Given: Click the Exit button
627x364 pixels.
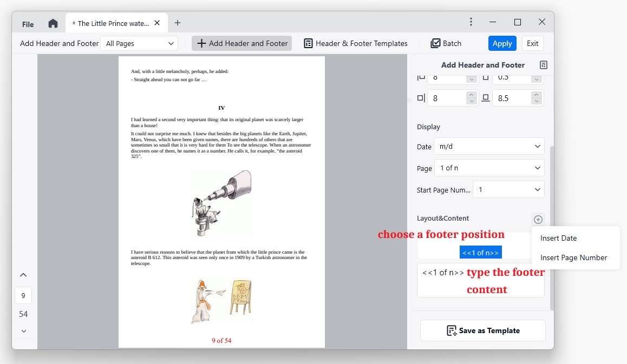Looking at the screenshot, I should click(x=532, y=44).
